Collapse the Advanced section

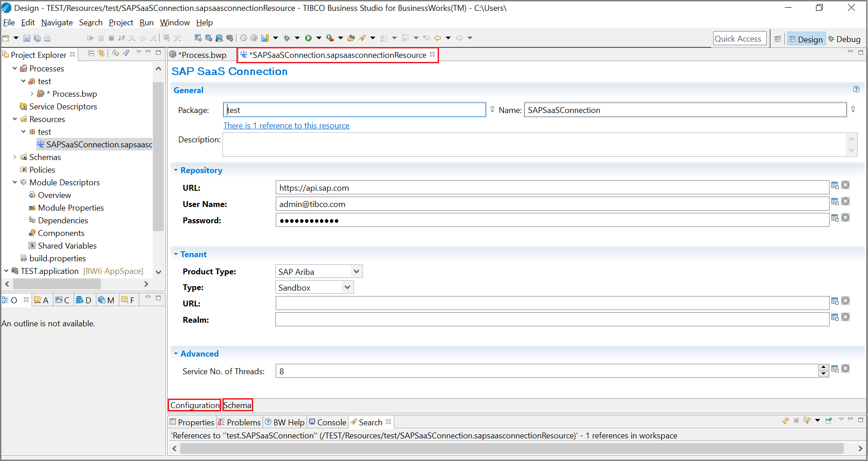[x=176, y=354]
